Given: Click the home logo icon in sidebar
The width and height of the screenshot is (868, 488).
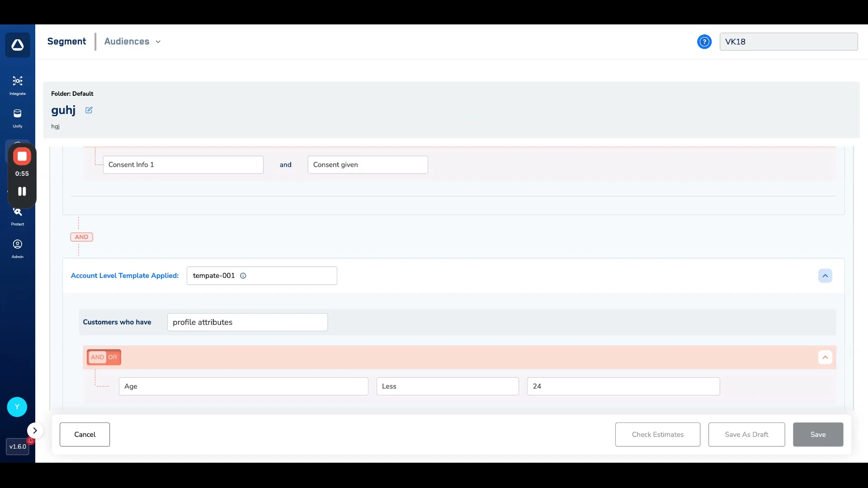Looking at the screenshot, I should point(18,45).
